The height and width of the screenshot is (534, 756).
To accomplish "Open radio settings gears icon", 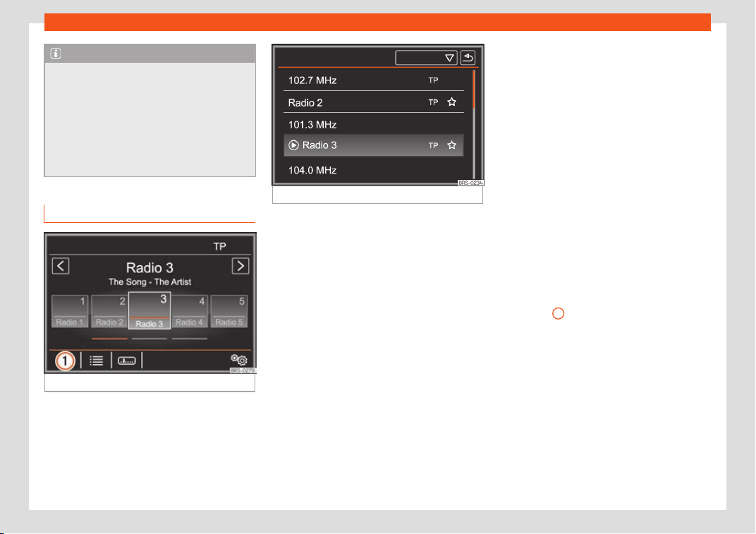I will click(x=239, y=360).
